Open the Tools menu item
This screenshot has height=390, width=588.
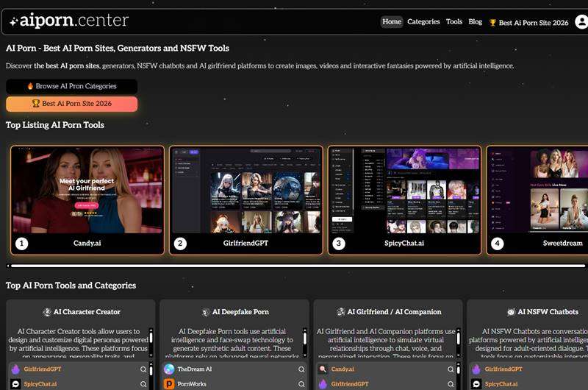pyautogui.click(x=454, y=22)
